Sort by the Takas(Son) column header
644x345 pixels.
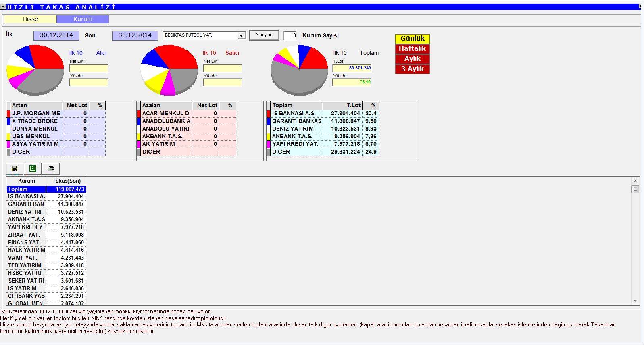(66, 181)
